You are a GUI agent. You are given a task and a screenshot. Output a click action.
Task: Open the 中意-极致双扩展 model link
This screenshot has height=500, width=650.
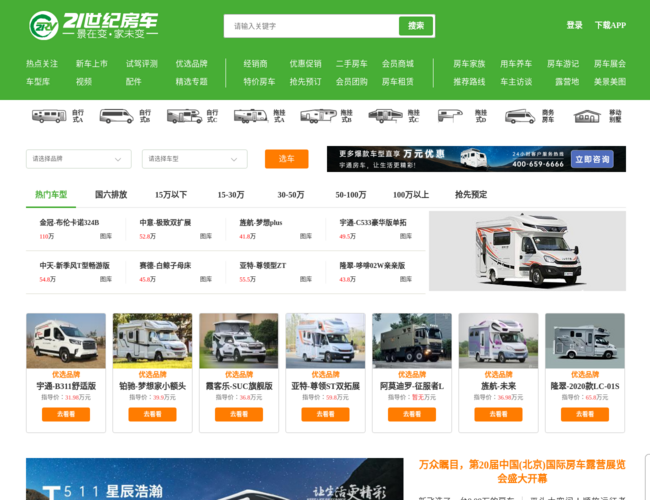click(165, 223)
